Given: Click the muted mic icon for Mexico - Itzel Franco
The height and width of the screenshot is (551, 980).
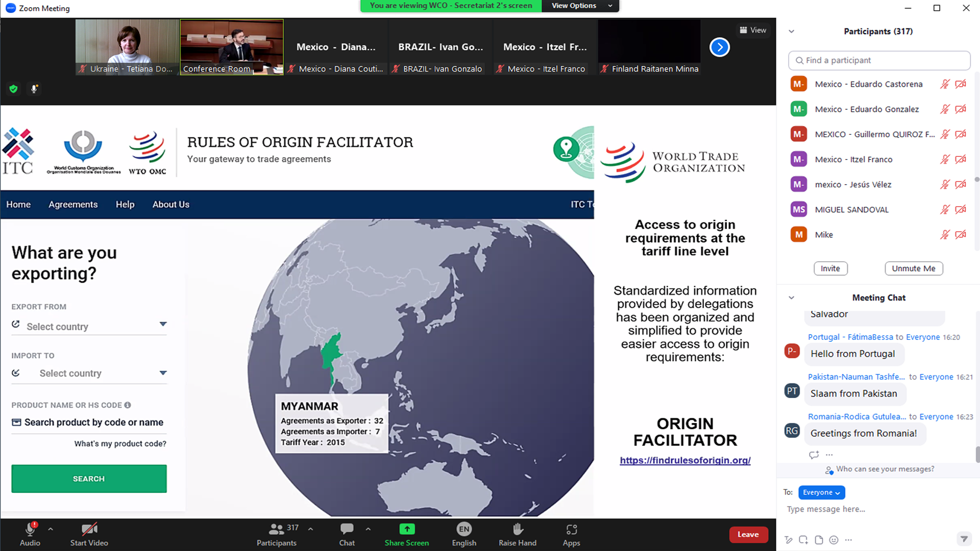Looking at the screenshot, I should coord(945,160).
